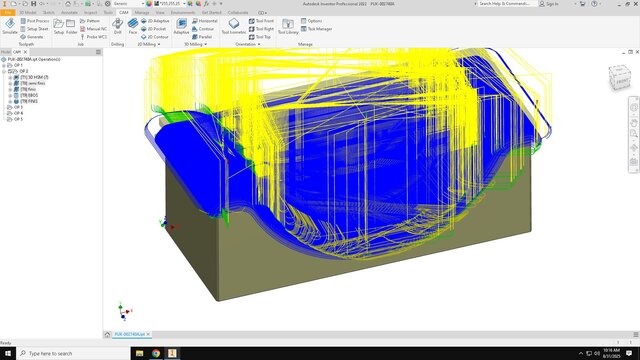Close the CAM browser tab
The image size is (640, 360).
coord(25,52)
